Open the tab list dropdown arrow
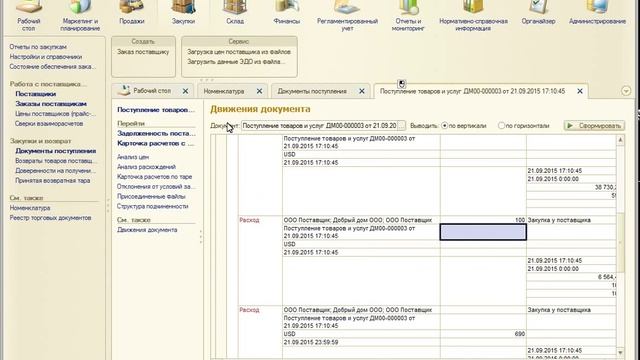 click(x=626, y=91)
